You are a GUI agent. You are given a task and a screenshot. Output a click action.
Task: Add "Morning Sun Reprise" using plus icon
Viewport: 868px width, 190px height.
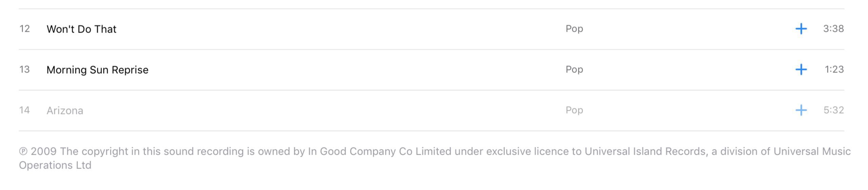point(801,70)
